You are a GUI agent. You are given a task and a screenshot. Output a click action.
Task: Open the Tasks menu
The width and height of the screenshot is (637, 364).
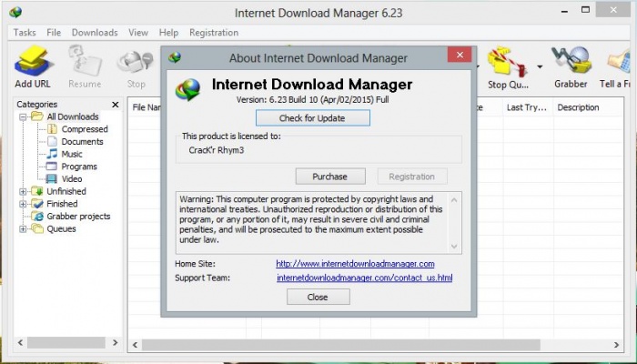click(x=25, y=33)
